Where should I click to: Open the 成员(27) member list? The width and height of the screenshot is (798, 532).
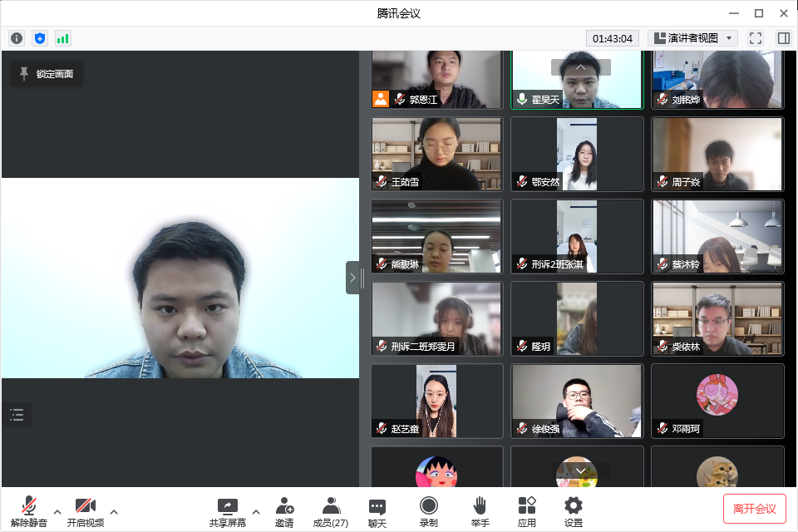click(331, 512)
